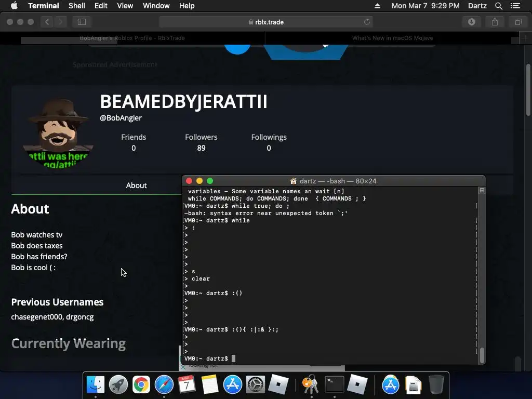Click "Bob does taxes" text

click(37, 246)
